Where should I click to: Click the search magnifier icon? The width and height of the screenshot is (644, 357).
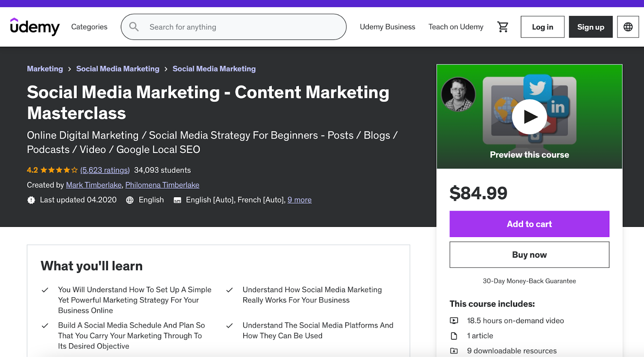134,27
